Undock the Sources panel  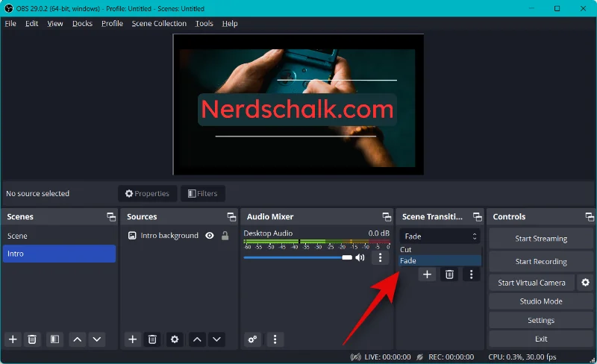pyautogui.click(x=231, y=216)
